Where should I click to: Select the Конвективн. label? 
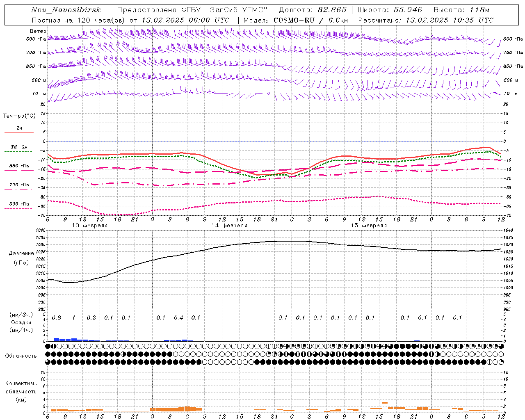coord(21,383)
